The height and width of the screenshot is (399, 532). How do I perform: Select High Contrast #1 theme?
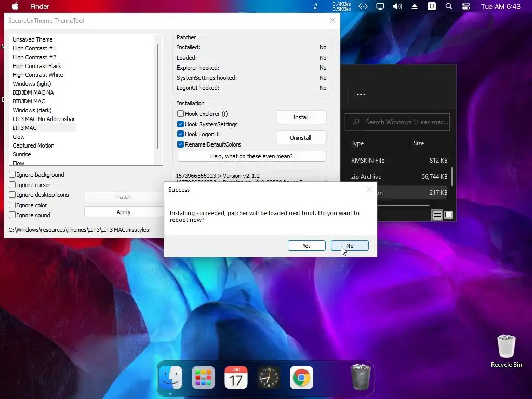[x=34, y=48]
